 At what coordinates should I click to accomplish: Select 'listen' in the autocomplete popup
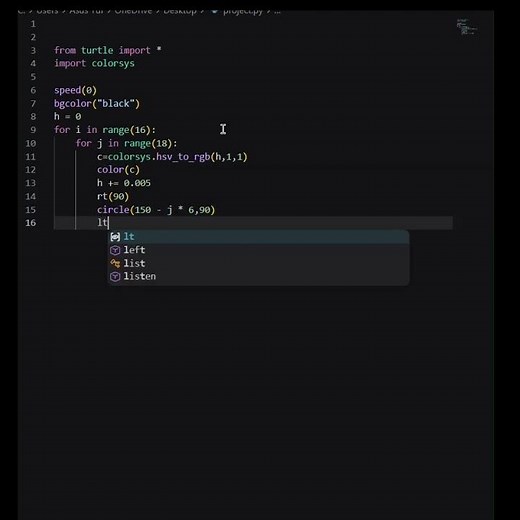pyautogui.click(x=259, y=276)
